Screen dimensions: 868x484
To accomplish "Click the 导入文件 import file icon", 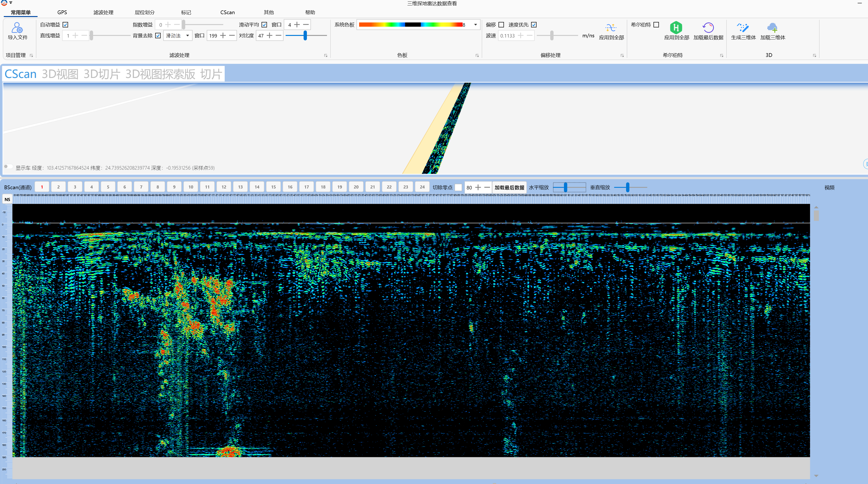I will [17, 28].
